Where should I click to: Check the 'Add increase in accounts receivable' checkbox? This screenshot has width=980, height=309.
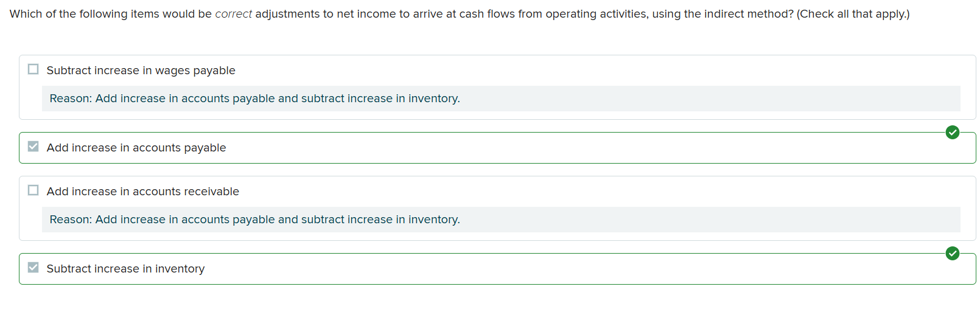pos(33,190)
